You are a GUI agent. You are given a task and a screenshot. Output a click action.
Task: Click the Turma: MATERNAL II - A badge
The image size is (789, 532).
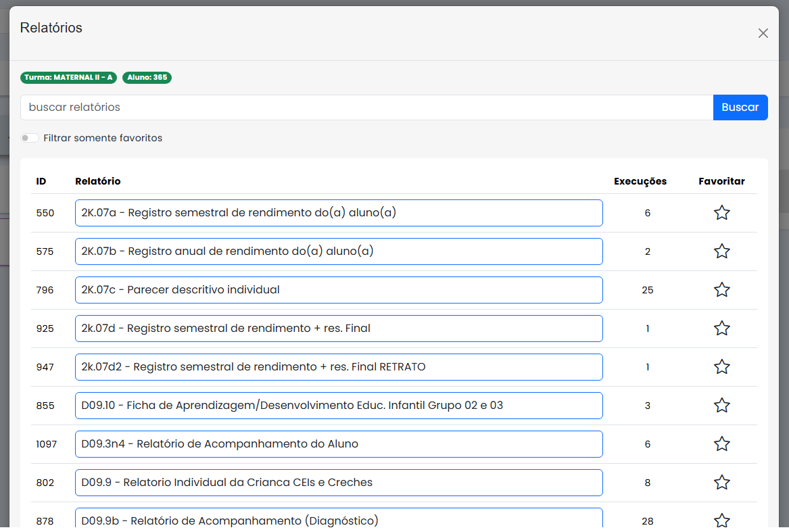pos(68,78)
